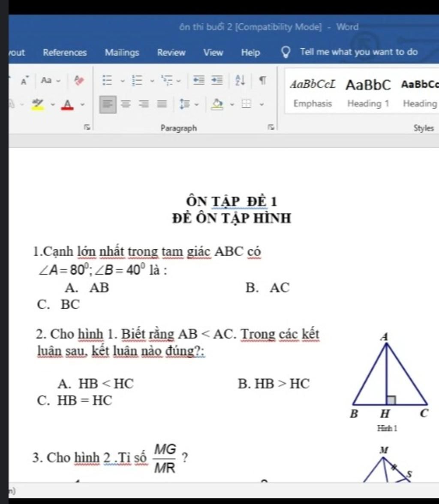Apply the Emphasis style
Image resolution: width=439 pixels, height=504 pixels.
coord(313,93)
